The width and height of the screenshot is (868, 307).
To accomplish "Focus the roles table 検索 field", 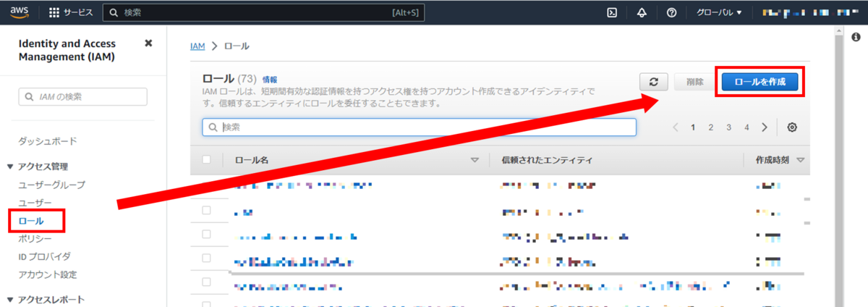I will click(419, 127).
